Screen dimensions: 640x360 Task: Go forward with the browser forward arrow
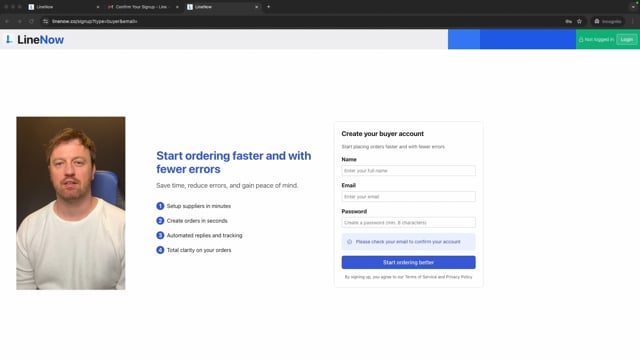(x=19, y=21)
